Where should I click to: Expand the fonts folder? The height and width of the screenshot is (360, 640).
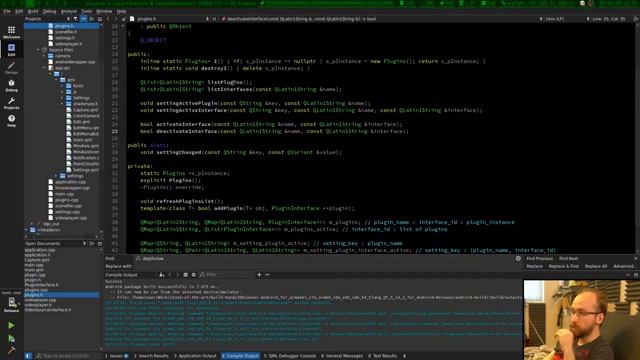click(62, 86)
